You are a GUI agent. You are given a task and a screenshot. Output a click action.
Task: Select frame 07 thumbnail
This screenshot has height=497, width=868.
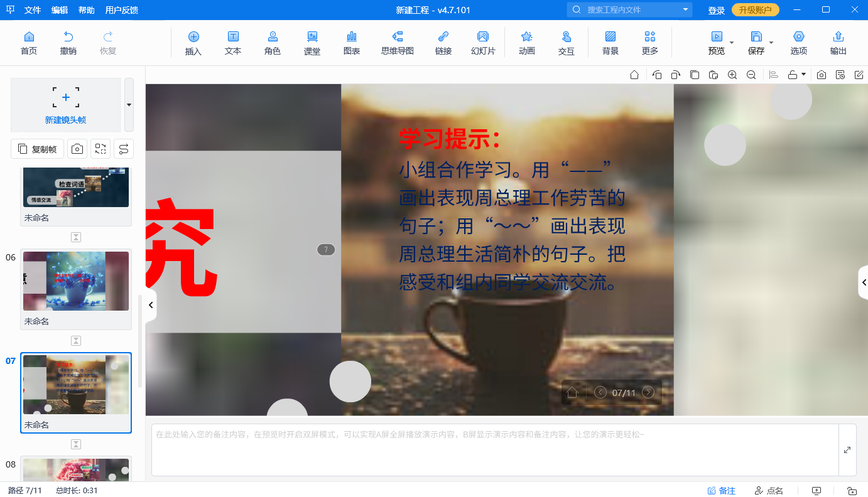coord(76,385)
